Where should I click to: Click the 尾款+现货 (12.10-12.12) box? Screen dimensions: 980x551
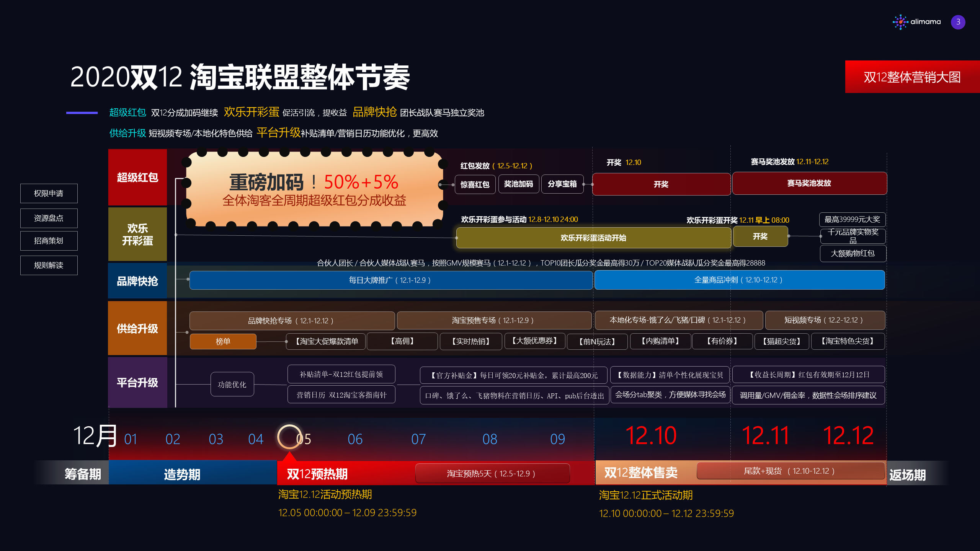[x=790, y=471]
